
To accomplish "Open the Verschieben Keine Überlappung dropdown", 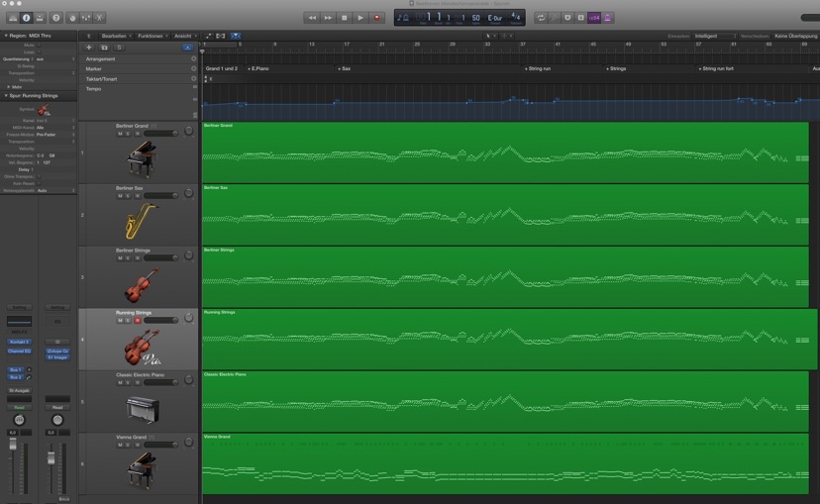I will click(x=795, y=36).
